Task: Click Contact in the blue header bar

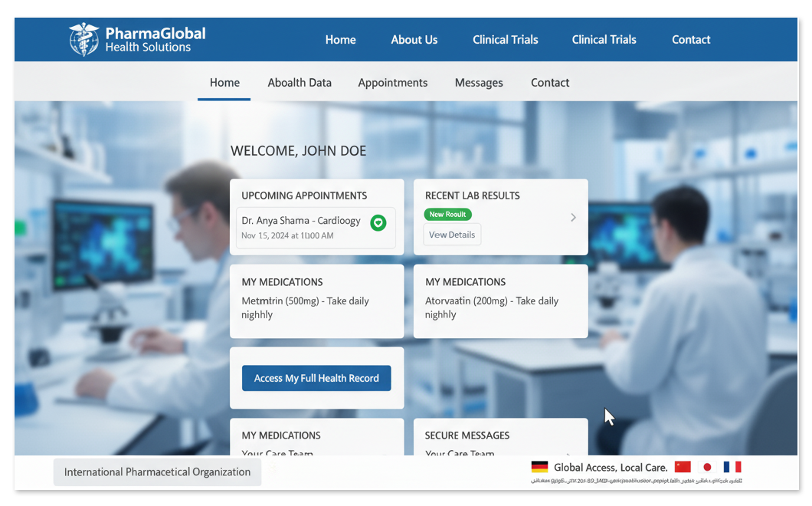Action: pos(691,40)
